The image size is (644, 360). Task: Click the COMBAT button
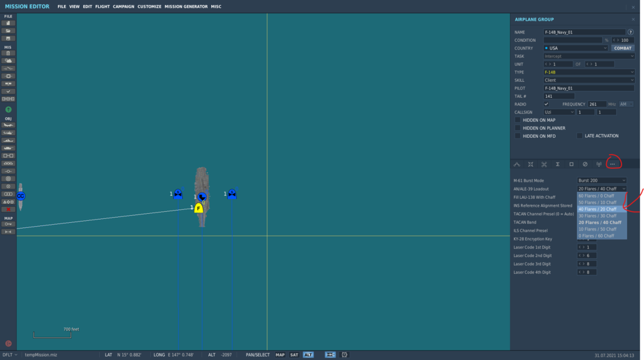pos(623,48)
